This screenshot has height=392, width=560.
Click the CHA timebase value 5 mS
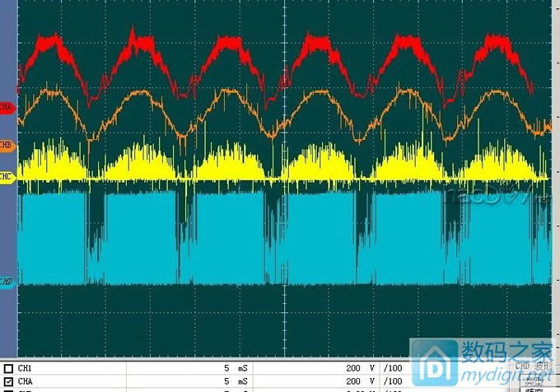[235, 381]
